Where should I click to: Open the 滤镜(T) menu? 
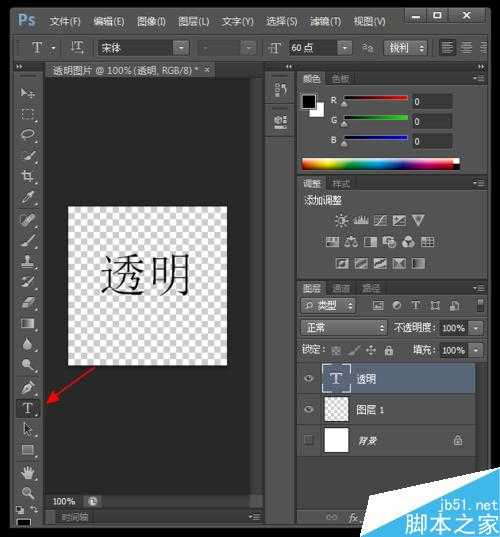[325, 22]
